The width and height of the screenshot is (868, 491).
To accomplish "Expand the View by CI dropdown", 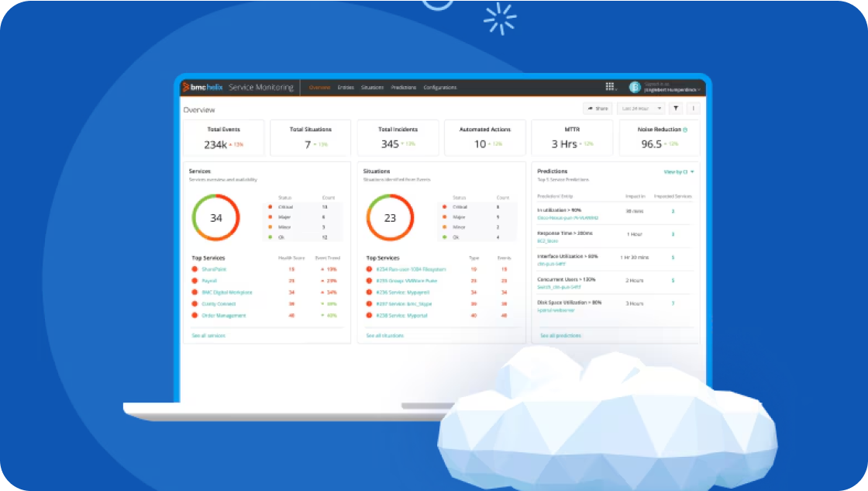I will tap(679, 171).
